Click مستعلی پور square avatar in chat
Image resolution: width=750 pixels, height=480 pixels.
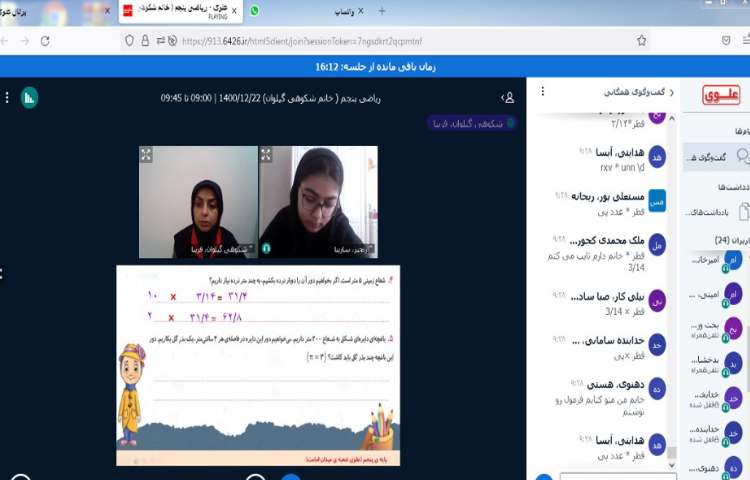coord(657,202)
